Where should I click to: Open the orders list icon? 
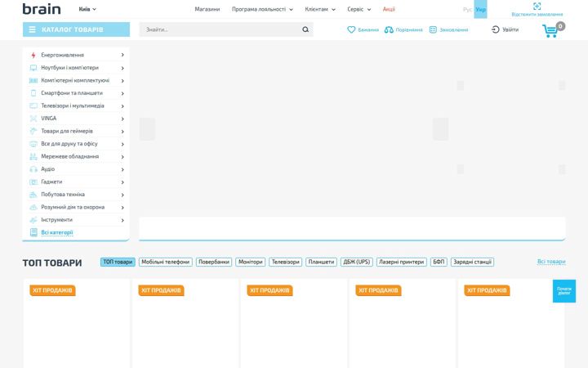click(433, 29)
